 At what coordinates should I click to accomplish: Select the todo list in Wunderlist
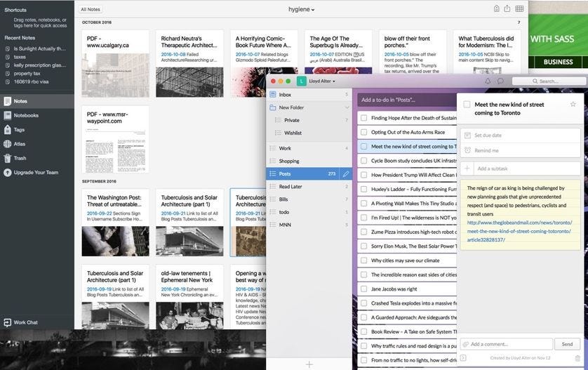(309, 212)
